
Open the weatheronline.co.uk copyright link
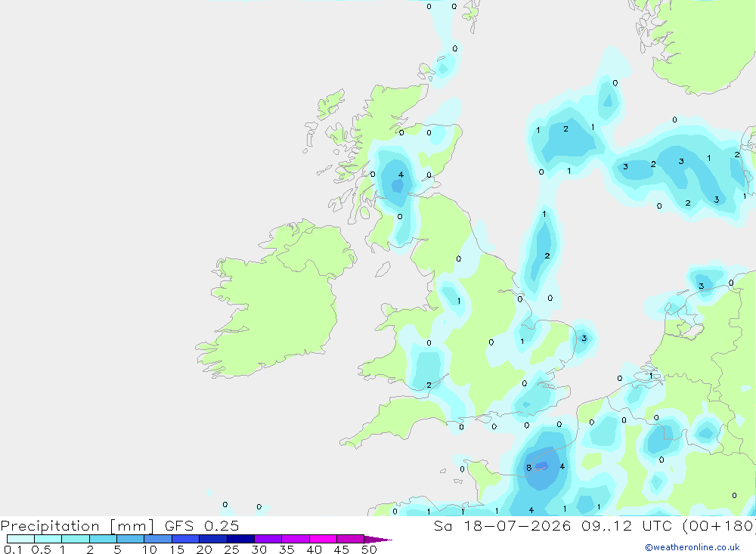pyautogui.click(x=692, y=547)
